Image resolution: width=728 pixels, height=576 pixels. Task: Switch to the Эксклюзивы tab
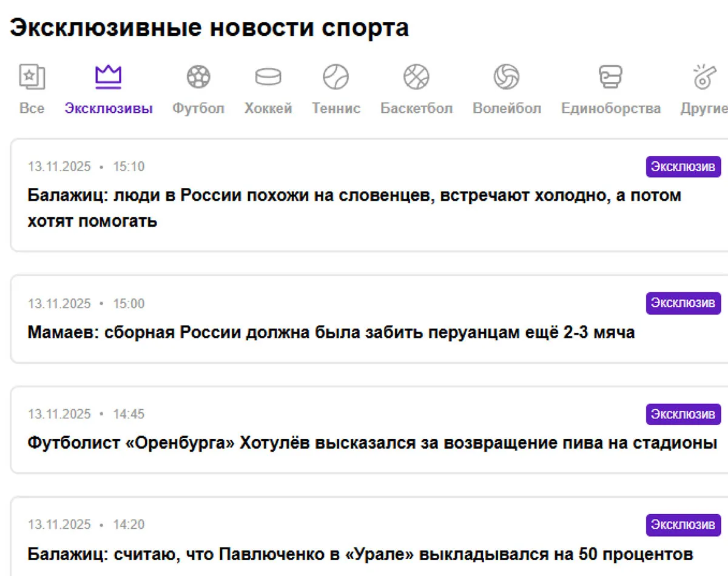click(108, 109)
